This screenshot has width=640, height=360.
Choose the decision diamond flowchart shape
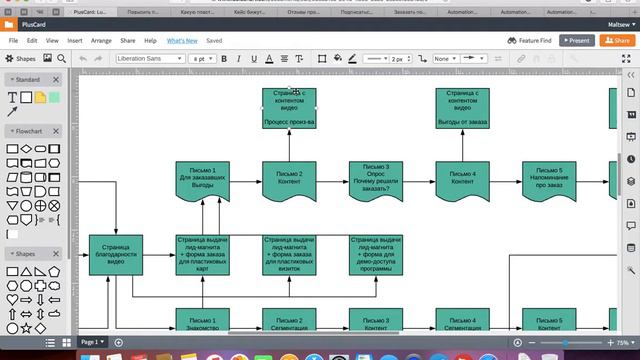click(26, 149)
